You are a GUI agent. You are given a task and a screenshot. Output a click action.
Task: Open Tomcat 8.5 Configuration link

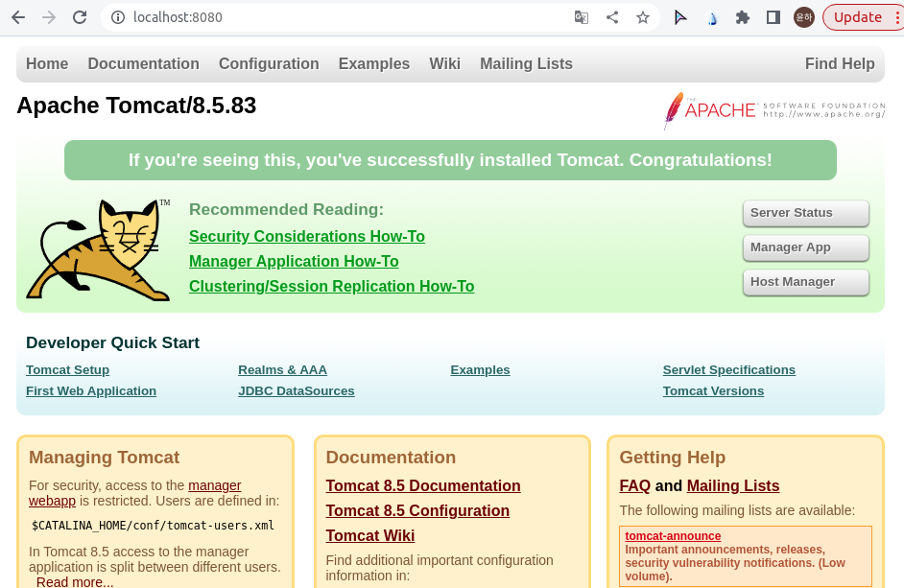point(417,510)
